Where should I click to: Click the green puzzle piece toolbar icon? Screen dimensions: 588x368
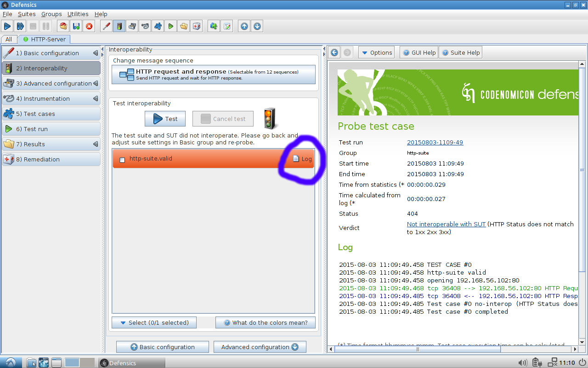[214, 26]
